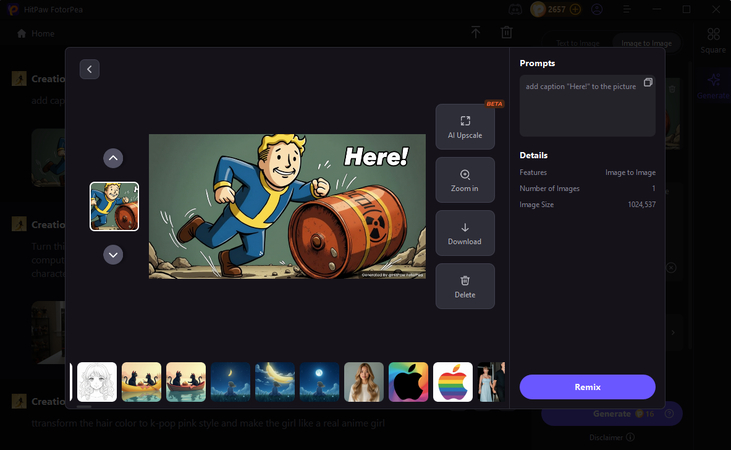Go to the previous image with up chevron
This screenshot has width=731, height=450.
click(x=114, y=158)
